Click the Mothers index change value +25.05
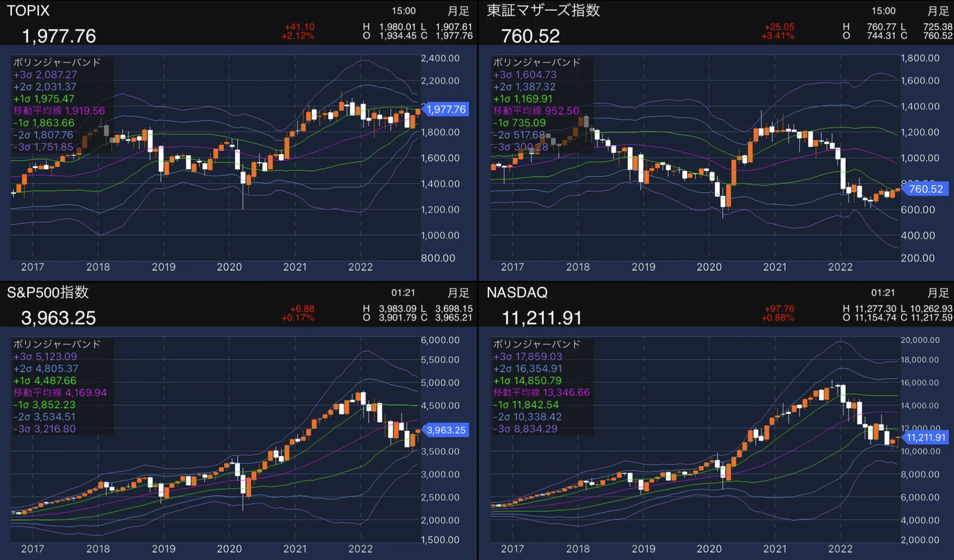 coord(779,27)
